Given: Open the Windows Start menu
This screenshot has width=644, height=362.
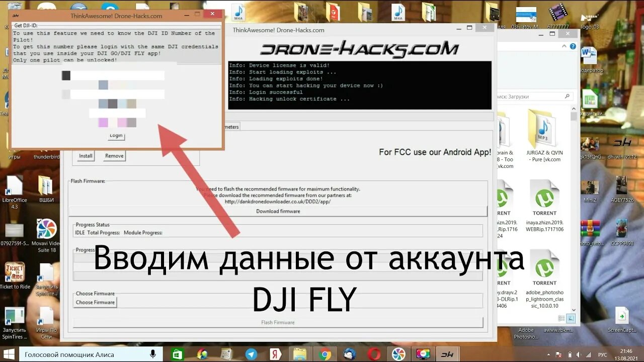Looking at the screenshot, I should 9,354.
